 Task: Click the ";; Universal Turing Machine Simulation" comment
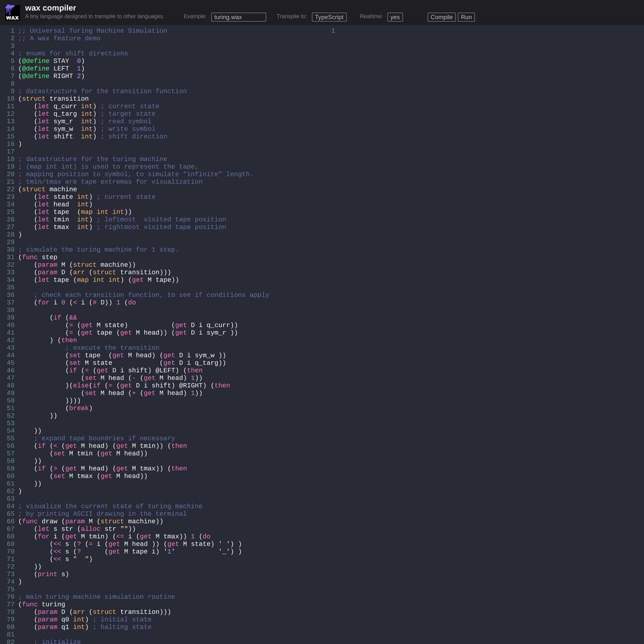click(x=92, y=31)
